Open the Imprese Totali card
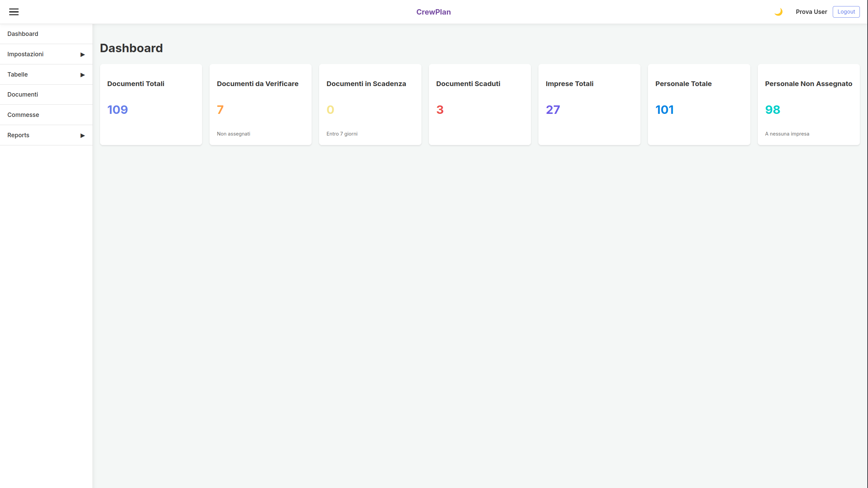The image size is (868, 488). pyautogui.click(x=589, y=104)
